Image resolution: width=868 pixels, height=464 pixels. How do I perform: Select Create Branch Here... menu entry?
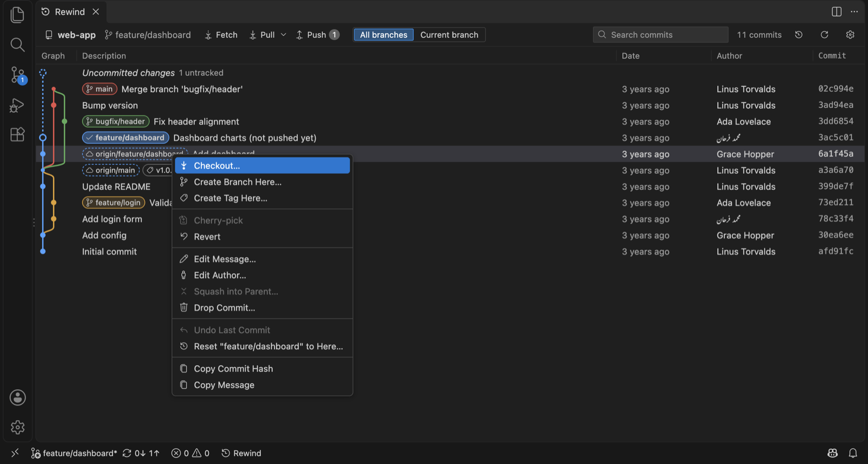(262, 182)
